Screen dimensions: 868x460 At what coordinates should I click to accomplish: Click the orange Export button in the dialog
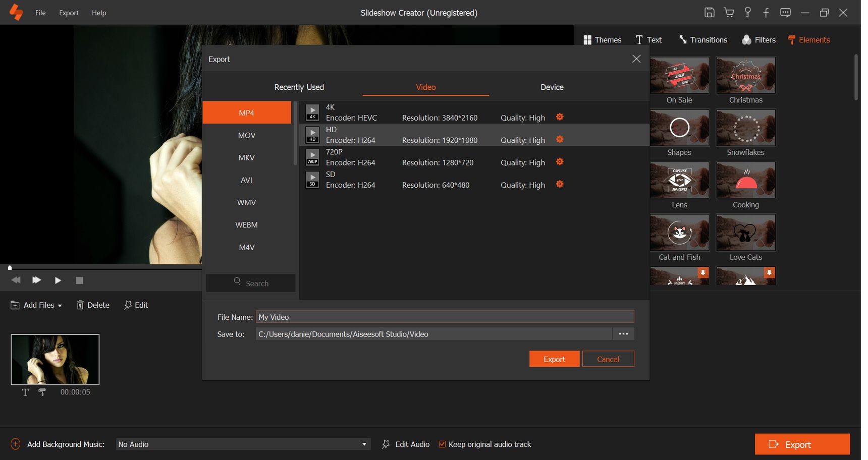[554, 359]
